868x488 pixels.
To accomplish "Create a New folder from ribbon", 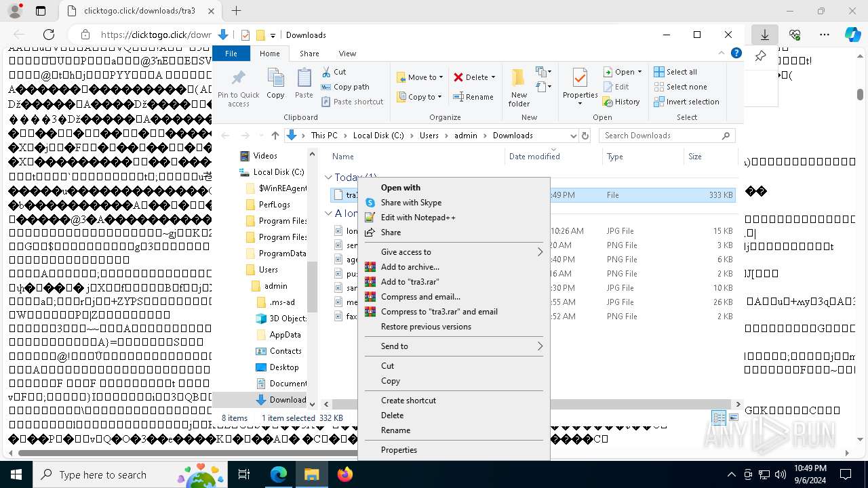I will (x=519, y=87).
